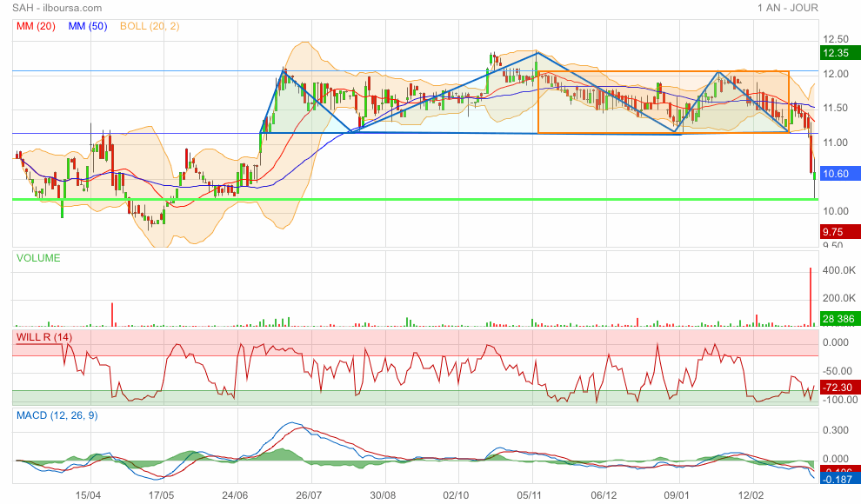
Task: Click the -100.00 Williams R axis label
Action: [x=840, y=400]
